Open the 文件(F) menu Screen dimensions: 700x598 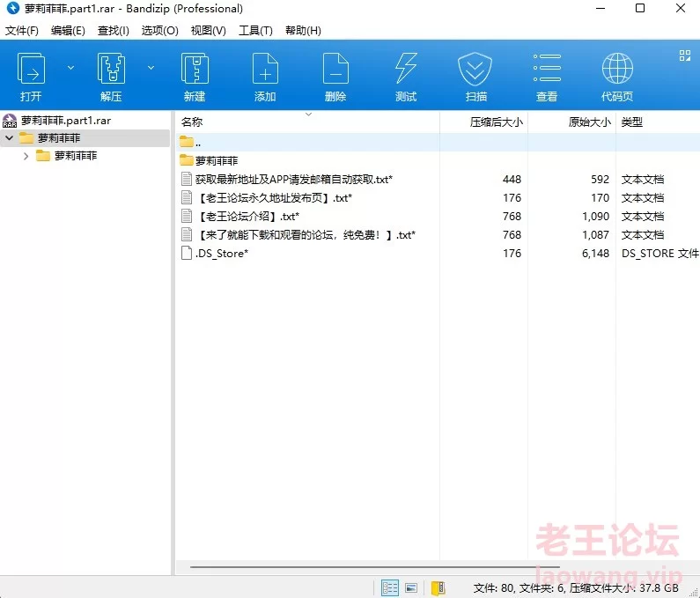pos(21,30)
